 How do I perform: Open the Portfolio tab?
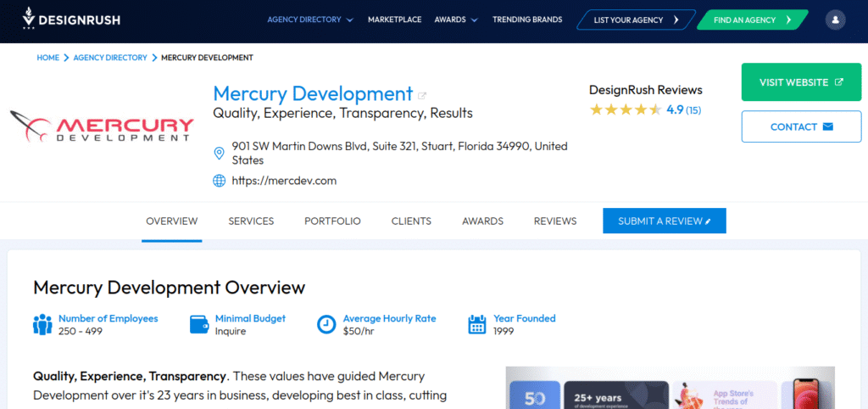pos(332,221)
